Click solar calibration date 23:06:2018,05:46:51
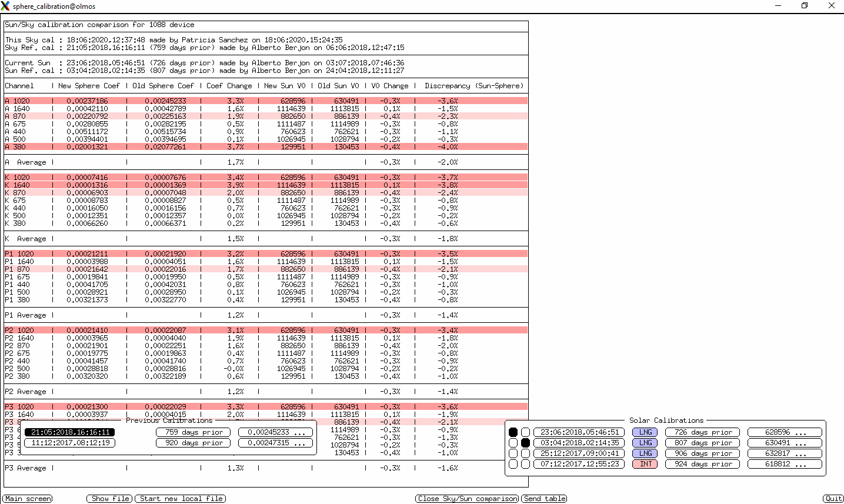This screenshot has height=504, width=844. click(579, 432)
